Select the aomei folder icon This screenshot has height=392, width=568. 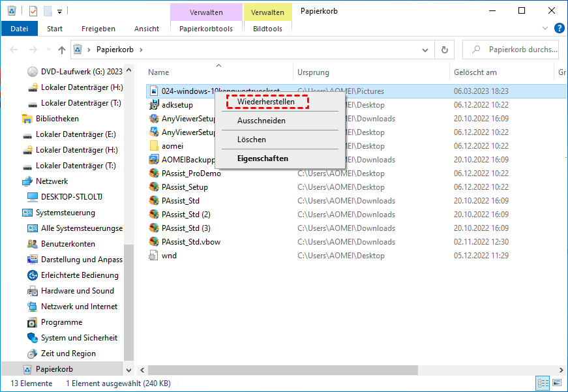(154, 145)
